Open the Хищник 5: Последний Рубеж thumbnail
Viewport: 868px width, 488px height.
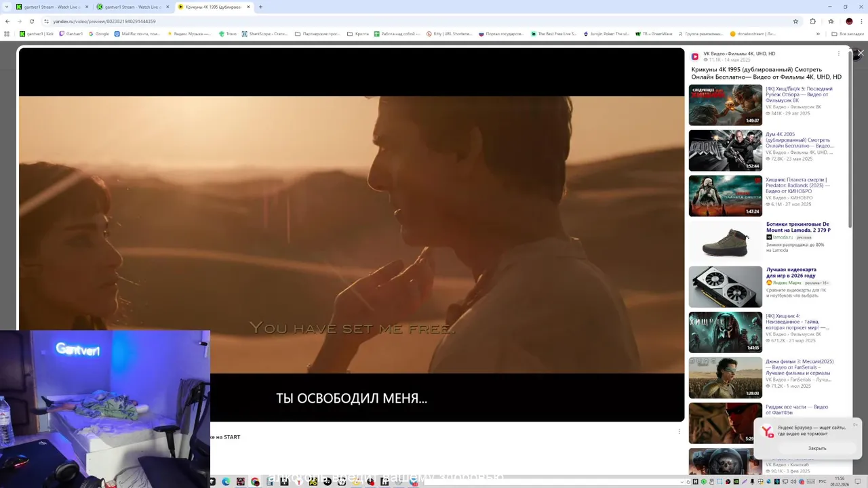point(726,105)
